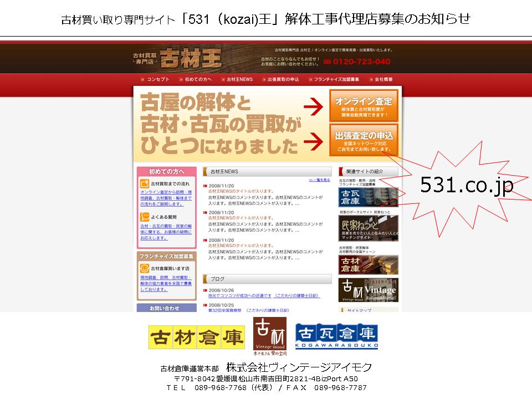This screenshot has height=399, width=532.
Task: Click the 古材買取までの流れ icon
Action: (x=145, y=183)
